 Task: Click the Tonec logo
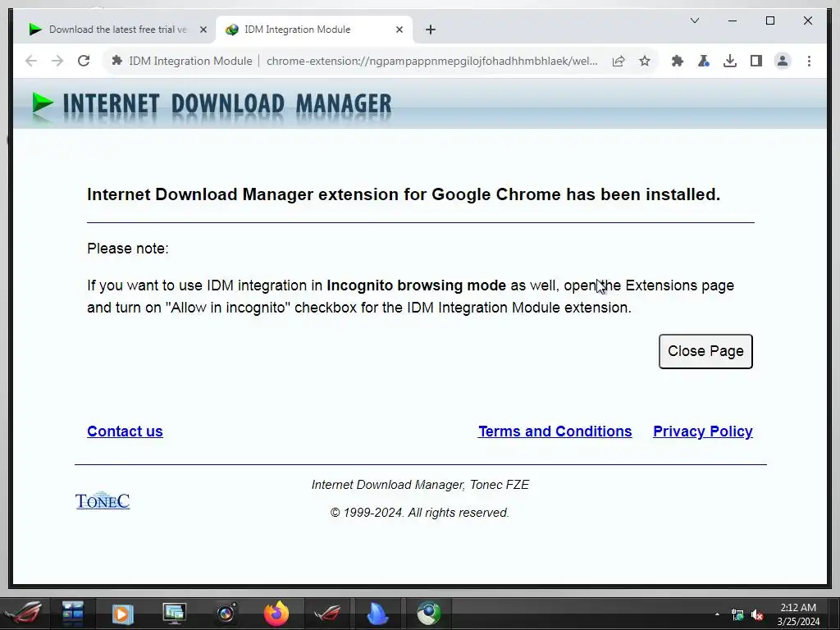point(103,501)
